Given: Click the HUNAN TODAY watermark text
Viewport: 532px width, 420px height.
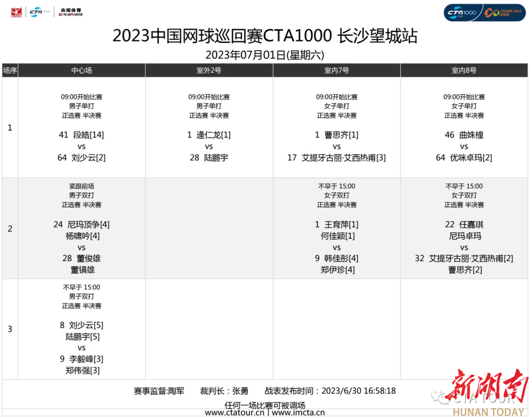Looking at the screenshot, I should [488, 412].
